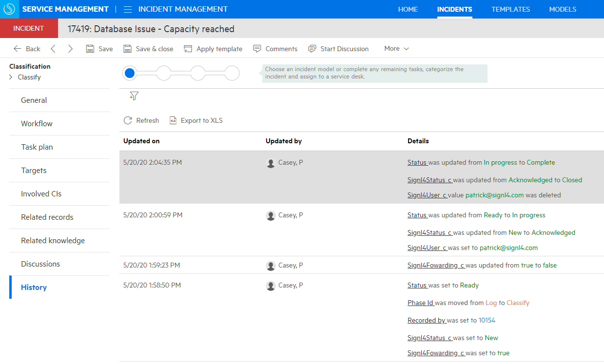Open the TEMPLATES tab

[510, 9]
